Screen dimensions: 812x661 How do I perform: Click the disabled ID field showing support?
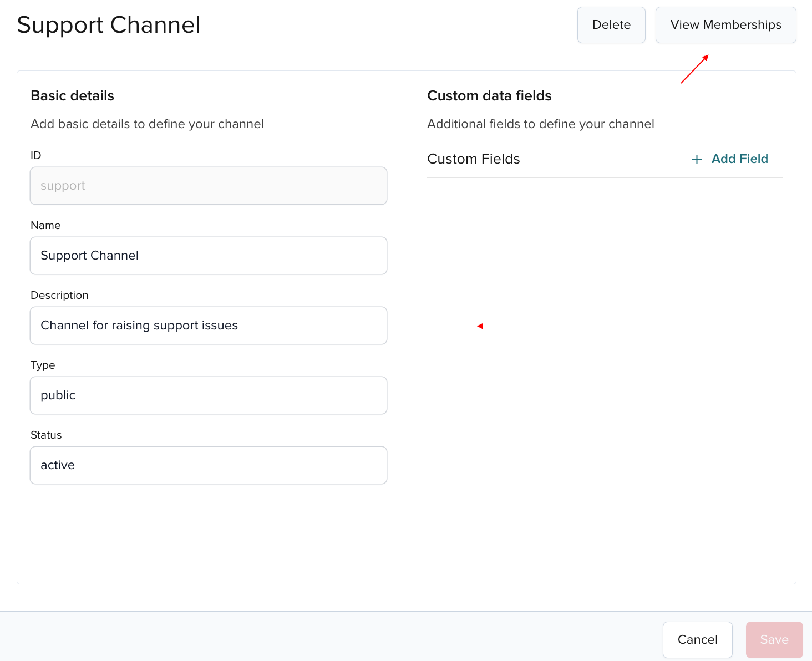coord(209,186)
